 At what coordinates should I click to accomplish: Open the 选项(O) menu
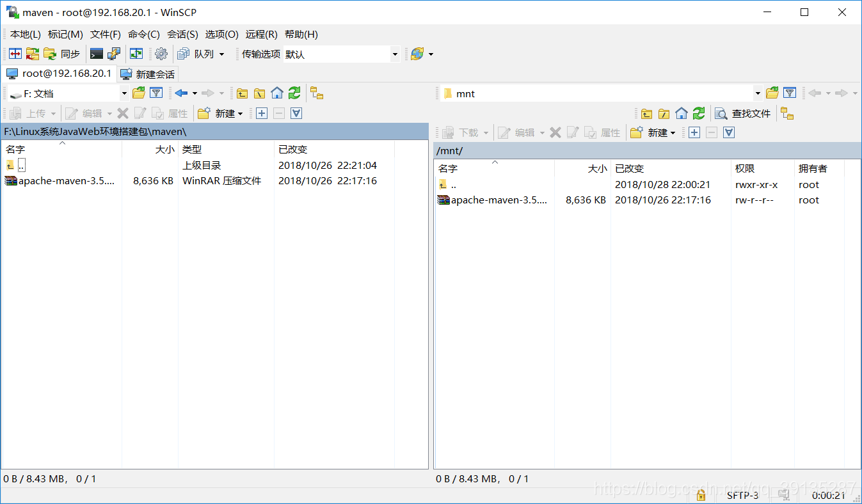(221, 35)
